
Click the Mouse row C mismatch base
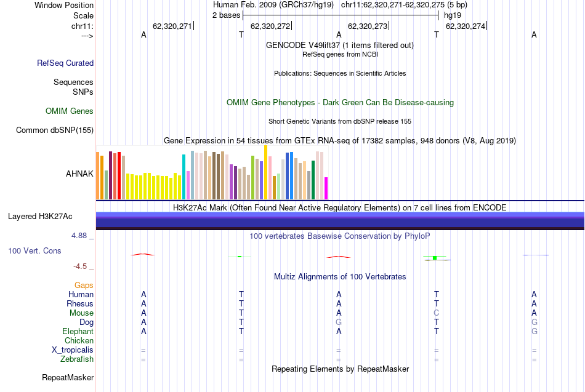(436, 313)
